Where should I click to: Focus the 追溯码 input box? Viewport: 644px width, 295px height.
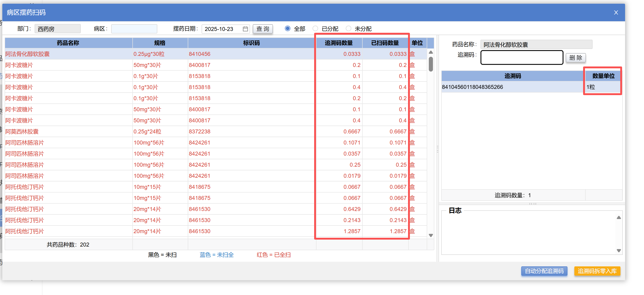[x=522, y=57]
